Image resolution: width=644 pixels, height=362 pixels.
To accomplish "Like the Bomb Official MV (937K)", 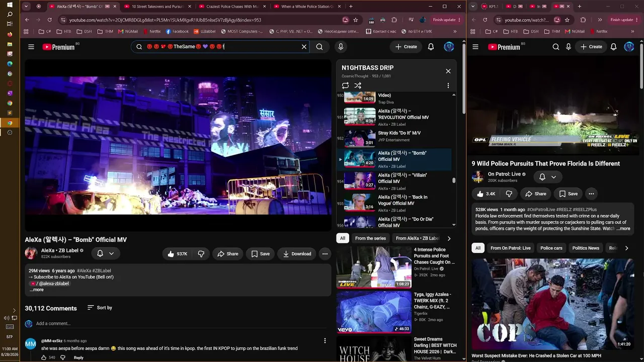I will (x=177, y=254).
